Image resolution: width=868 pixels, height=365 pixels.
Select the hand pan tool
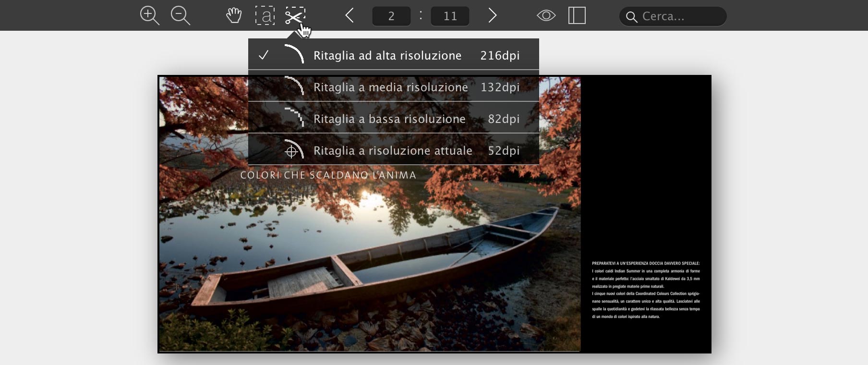coord(234,15)
